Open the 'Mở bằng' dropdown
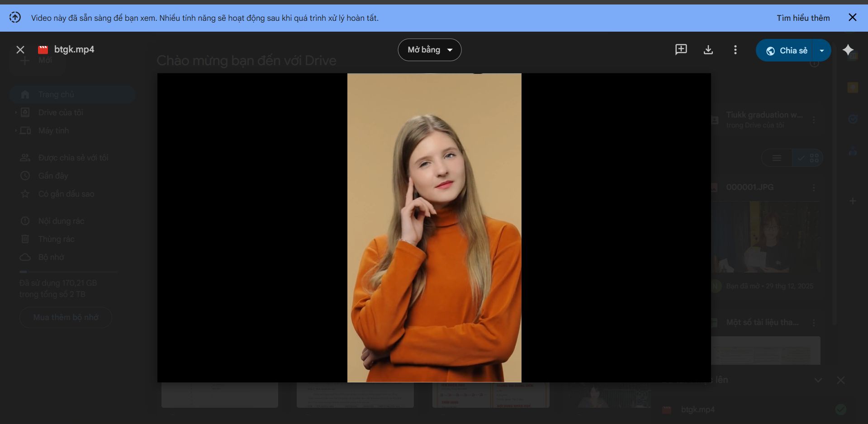Screen dimensions: 868x424 430,50
